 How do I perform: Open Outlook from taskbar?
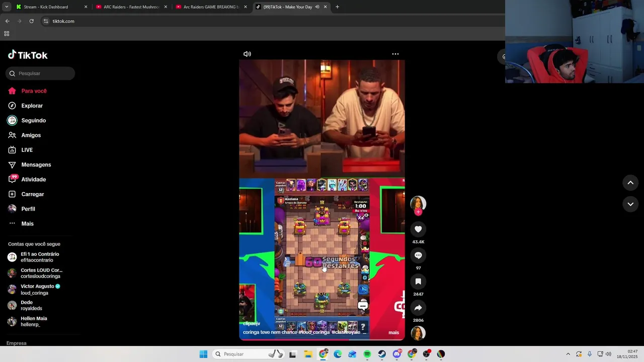352,354
